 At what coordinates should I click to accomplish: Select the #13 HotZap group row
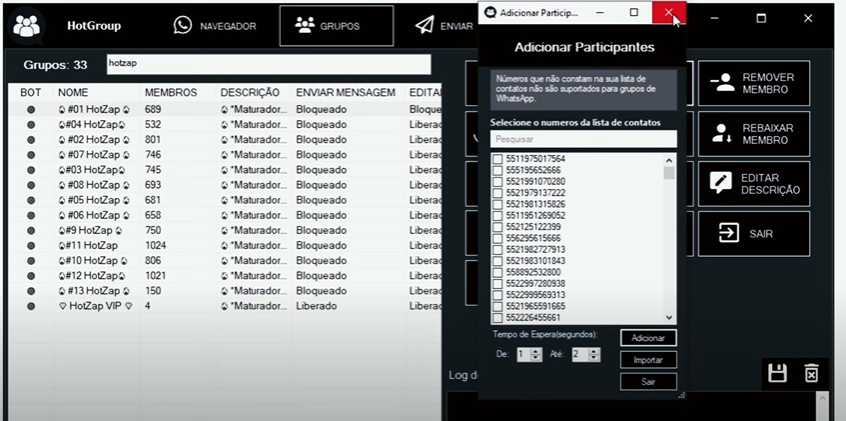226,291
